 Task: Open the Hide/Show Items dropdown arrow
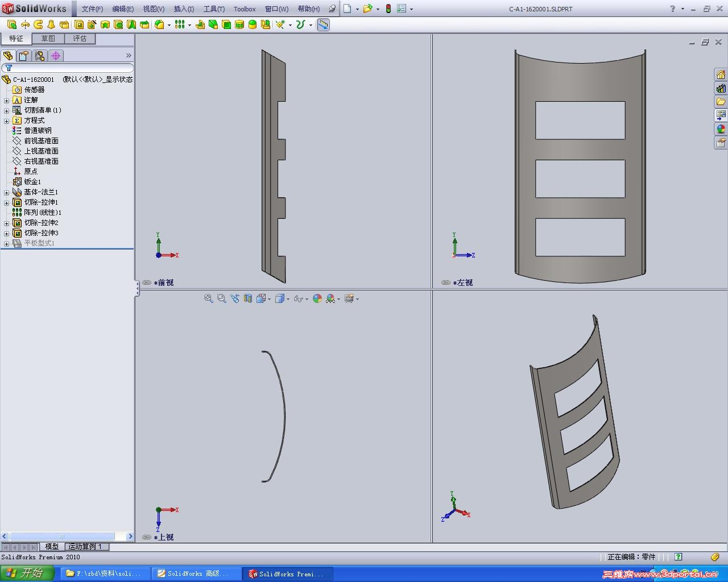click(x=307, y=299)
